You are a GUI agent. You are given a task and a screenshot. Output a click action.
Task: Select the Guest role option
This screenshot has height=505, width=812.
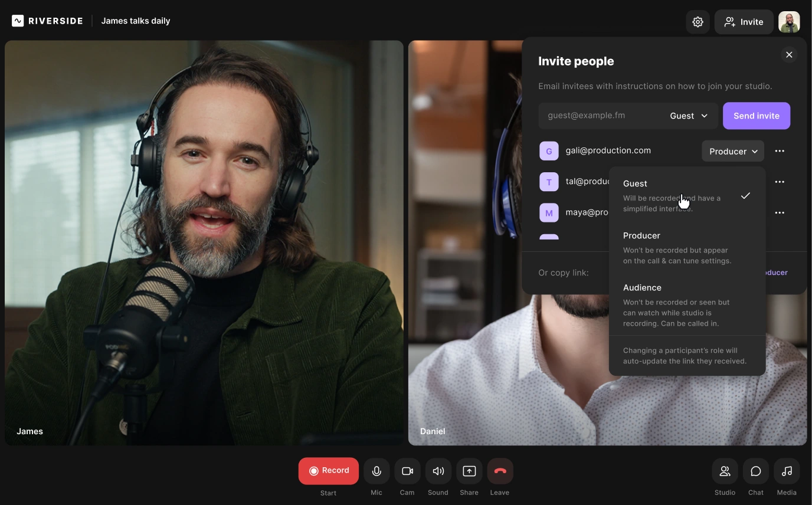(687, 195)
